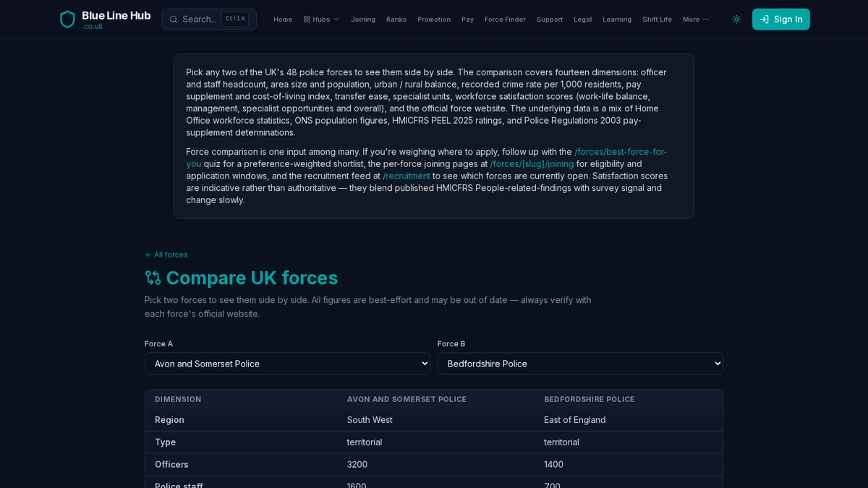Click the 1400 officers value
The height and width of the screenshot is (488, 868).
554,465
